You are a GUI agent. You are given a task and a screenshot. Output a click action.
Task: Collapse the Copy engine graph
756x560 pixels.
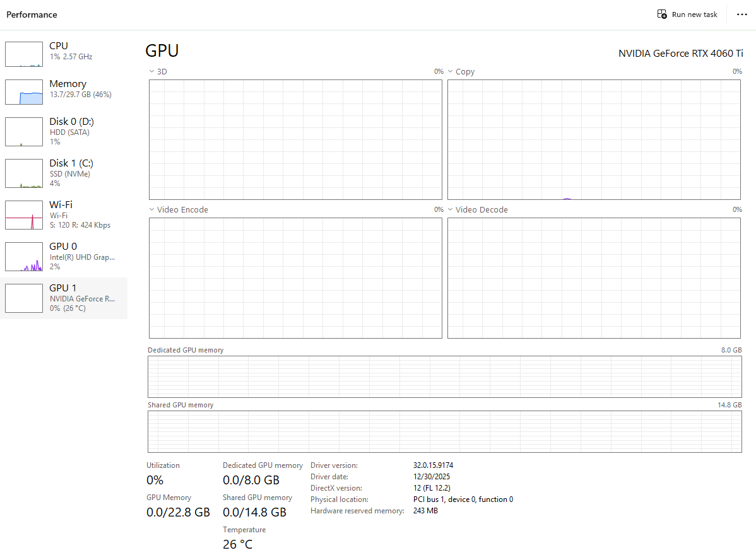point(449,71)
